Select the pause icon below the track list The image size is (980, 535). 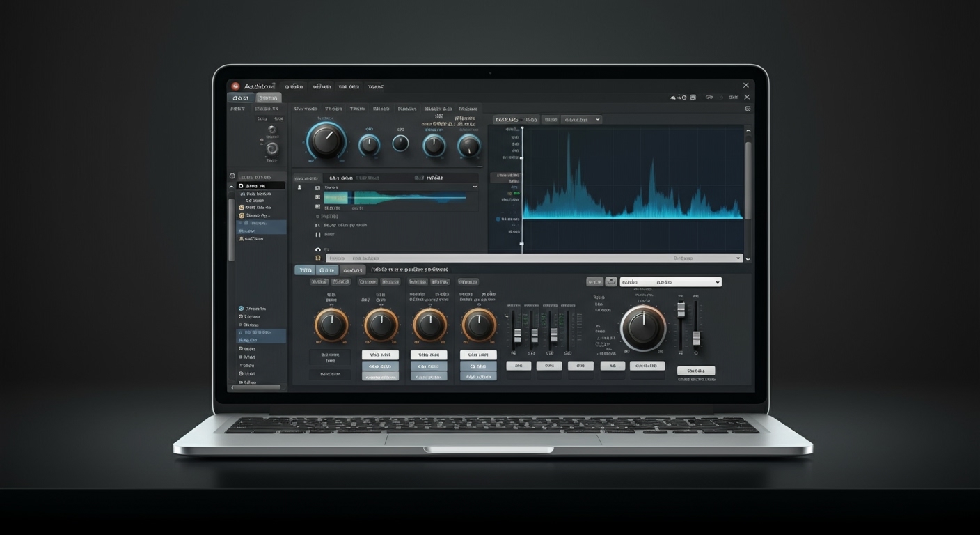(317, 235)
